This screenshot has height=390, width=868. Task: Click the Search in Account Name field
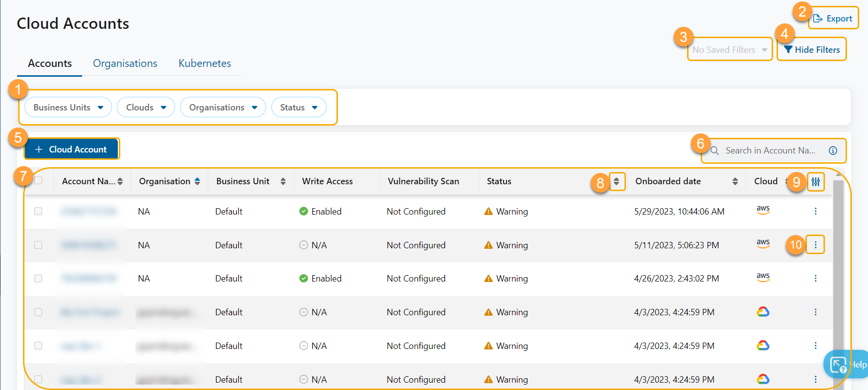pyautogui.click(x=770, y=151)
